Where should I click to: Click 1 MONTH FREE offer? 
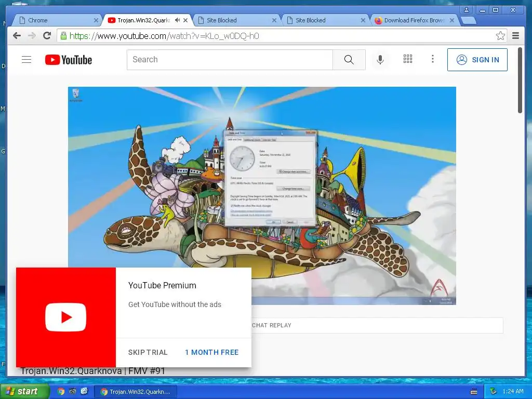(212, 352)
